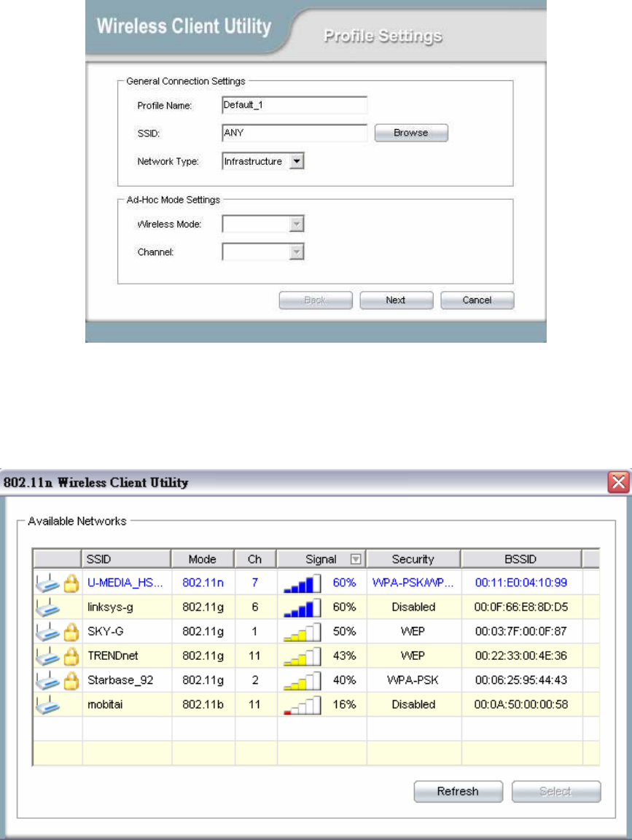The width and height of the screenshot is (632, 840).
Task: Click BSSID 00:0F:66:E8:8D:D5 cell
Action: click(521, 607)
